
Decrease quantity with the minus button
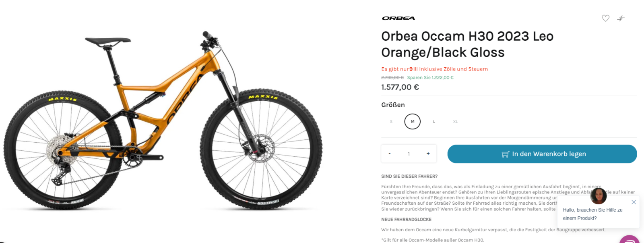[390, 154]
